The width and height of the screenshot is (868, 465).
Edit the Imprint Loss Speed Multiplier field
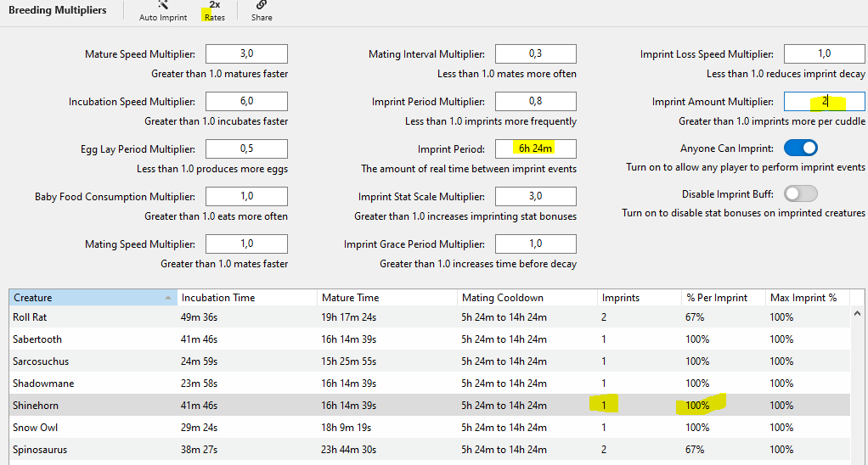pyautogui.click(x=825, y=54)
